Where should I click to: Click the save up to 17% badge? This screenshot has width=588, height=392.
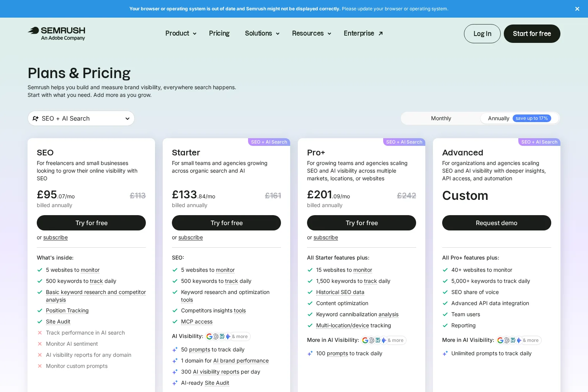[x=532, y=118]
